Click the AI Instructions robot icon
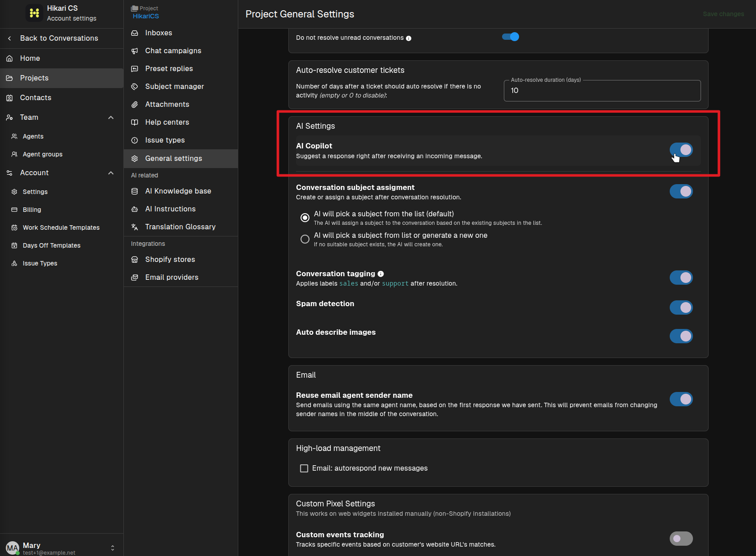 coord(135,209)
